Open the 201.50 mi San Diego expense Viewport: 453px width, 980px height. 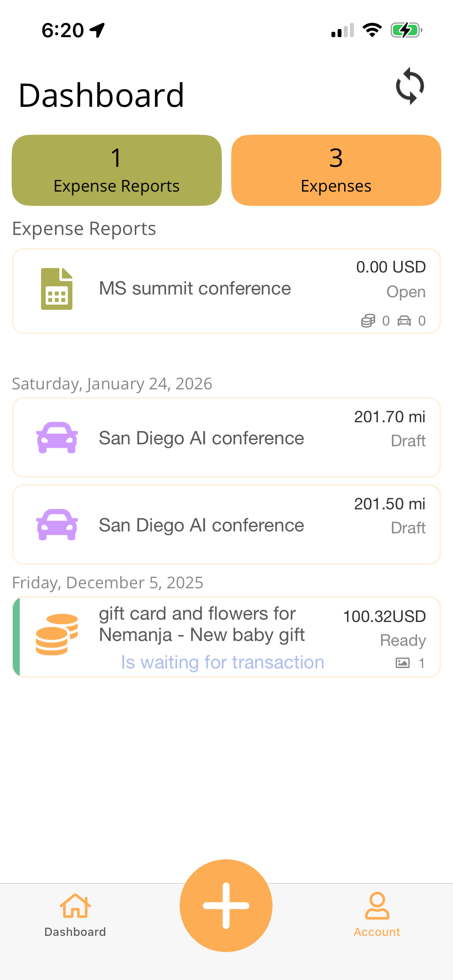[x=201, y=525]
